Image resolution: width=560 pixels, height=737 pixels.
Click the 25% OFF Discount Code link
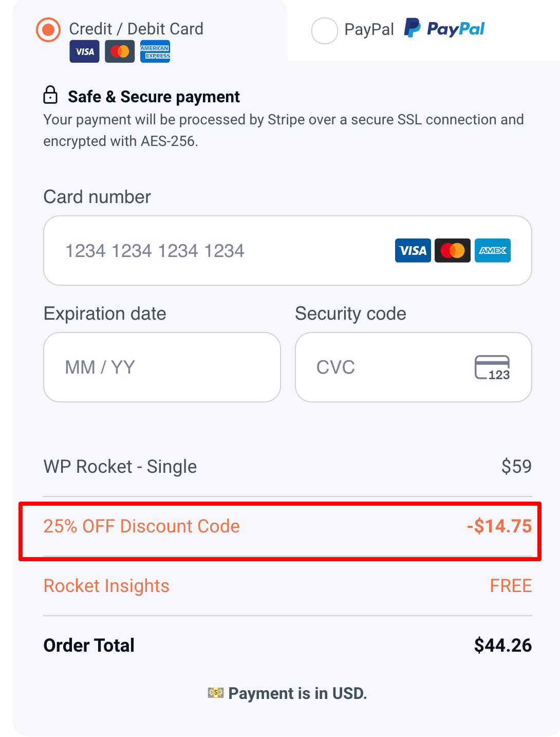click(142, 526)
